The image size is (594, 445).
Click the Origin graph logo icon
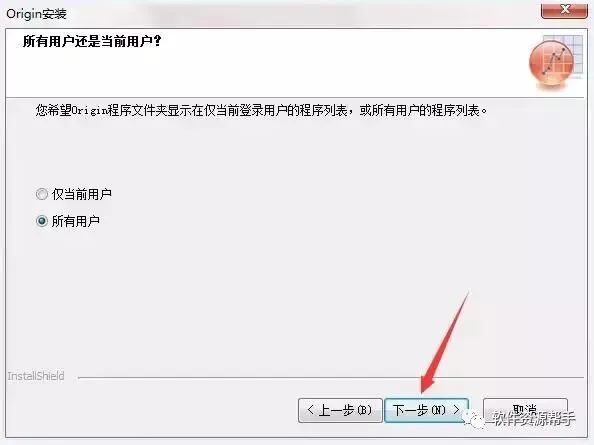555,62
